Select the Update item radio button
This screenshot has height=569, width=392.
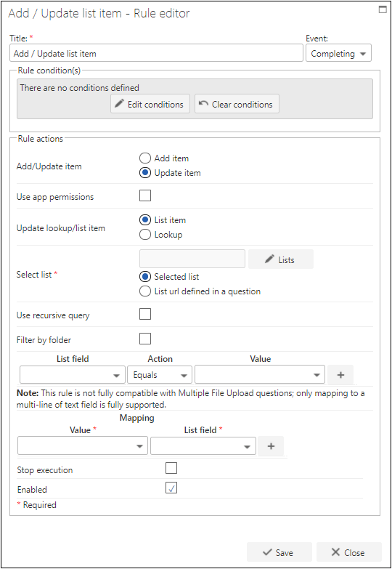pyautogui.click(x=145, y=173)
